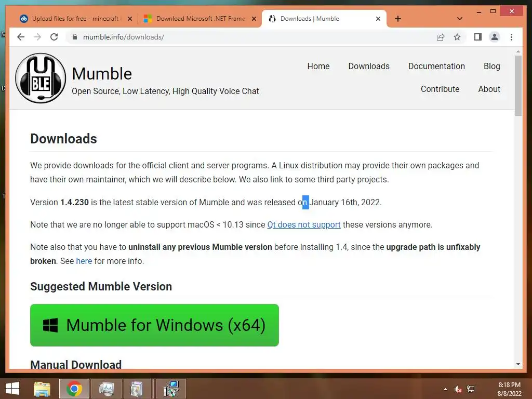Screen dimensions: 532x399
Task: Open the Downloads navigation link
Action: 369,66
